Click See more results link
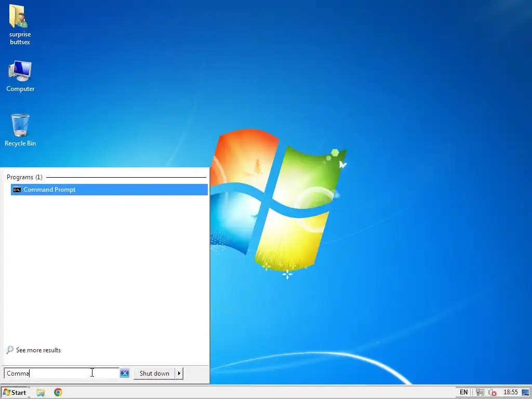 coord(38,350)
